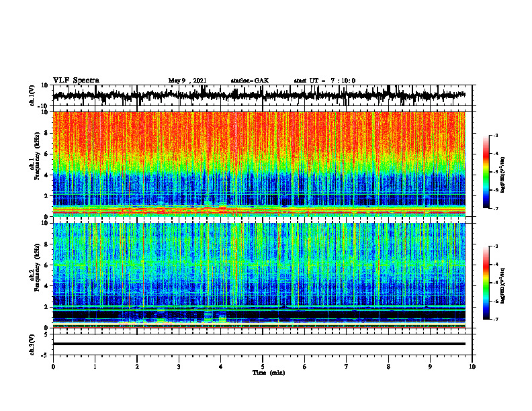Click the "0" tick on the Time axis

pyautogui.click(x=53, y=367)
